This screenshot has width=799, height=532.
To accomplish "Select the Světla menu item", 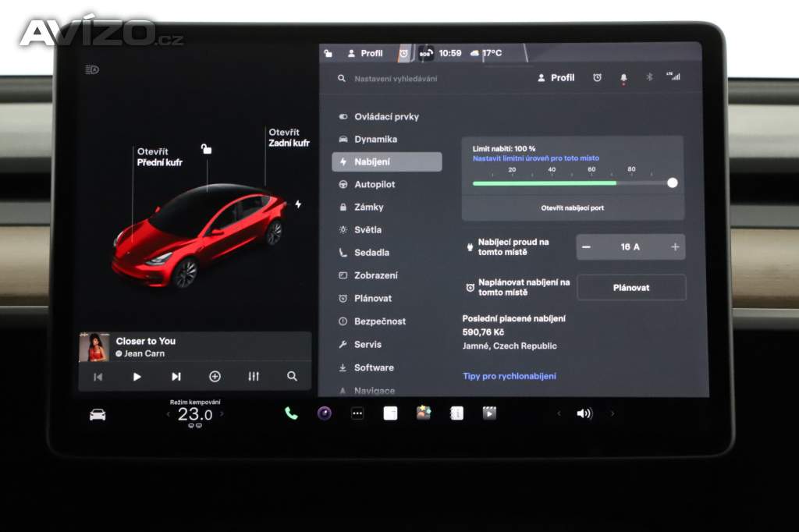I will [x=368, y=230].
